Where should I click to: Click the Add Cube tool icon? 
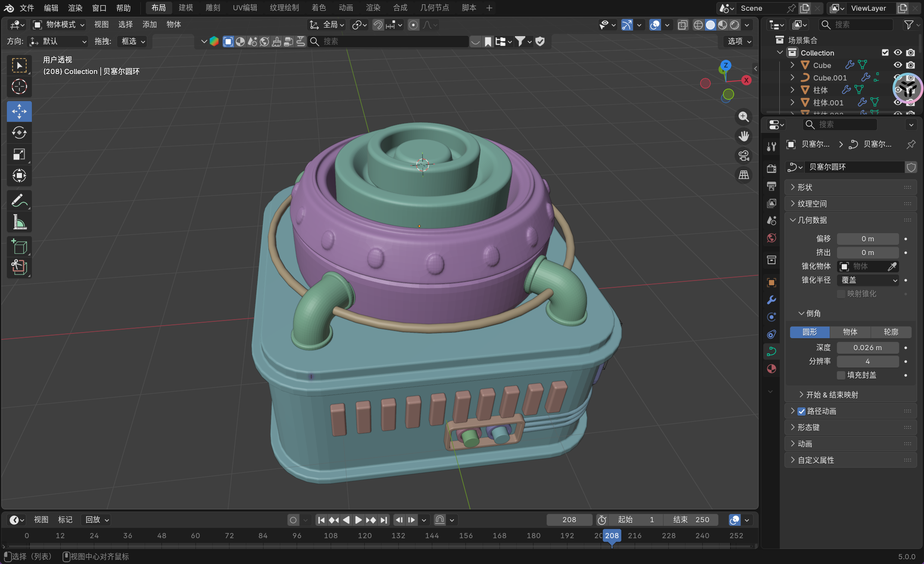(x=19, y=247)
